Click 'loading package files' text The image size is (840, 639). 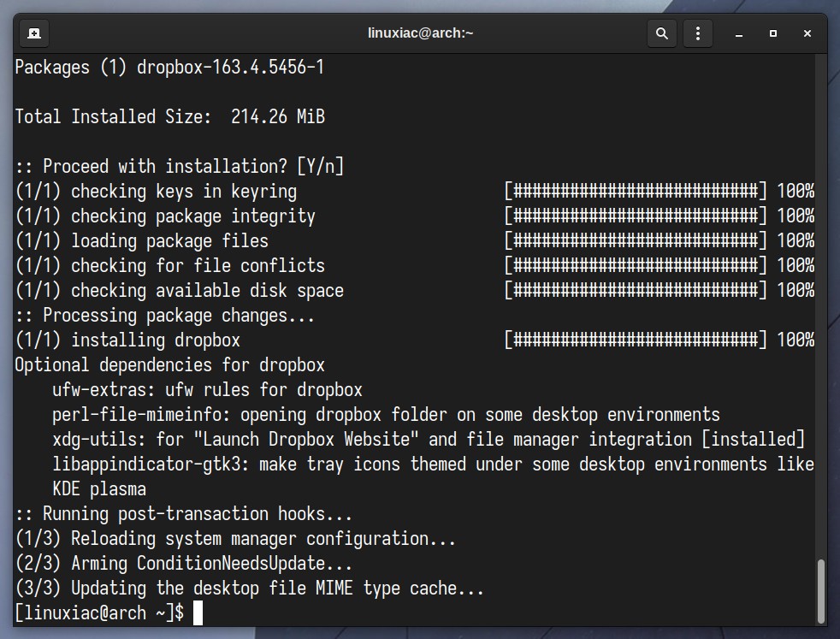click(x=169, y=240)
